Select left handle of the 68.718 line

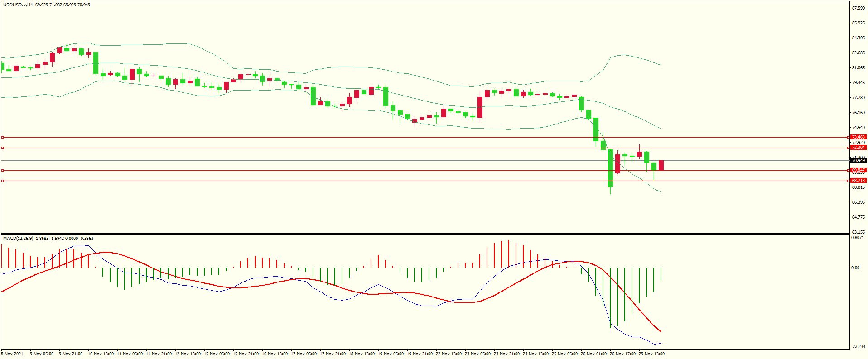click(x=2, y=181)
